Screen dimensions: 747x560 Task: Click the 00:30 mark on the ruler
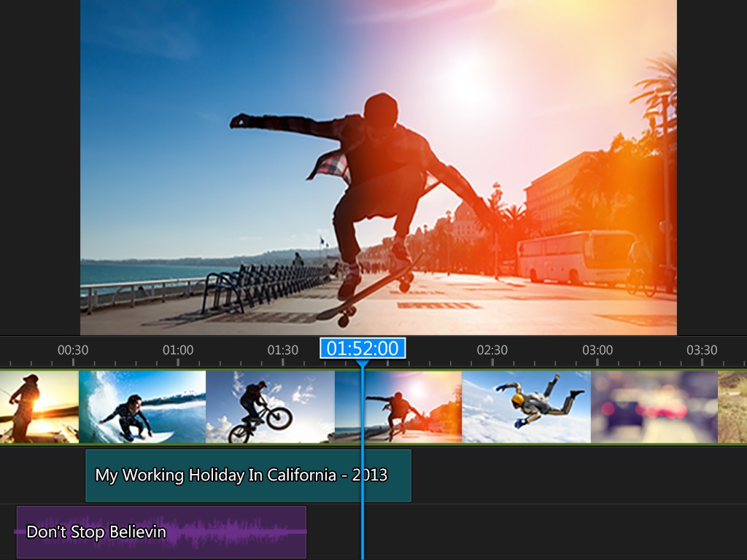73,350
